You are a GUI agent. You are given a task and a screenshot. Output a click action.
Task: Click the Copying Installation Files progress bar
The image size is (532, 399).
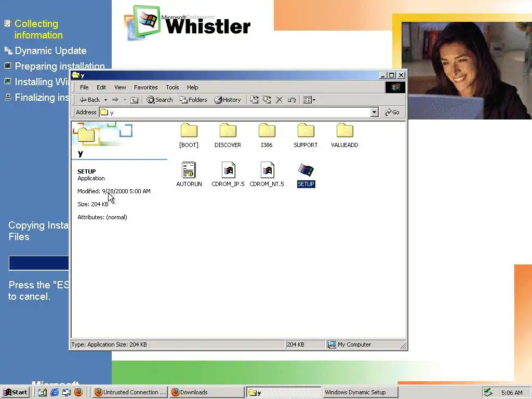[38, 263]
